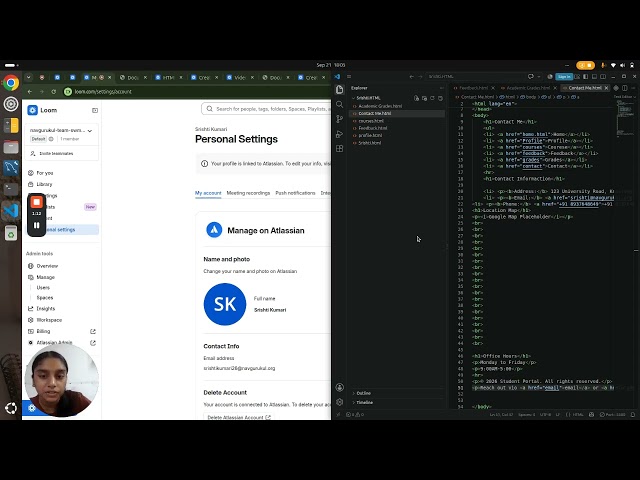Select the Meeting recordings tab
The image size is (640, 480).
click(x=248, y=193)
